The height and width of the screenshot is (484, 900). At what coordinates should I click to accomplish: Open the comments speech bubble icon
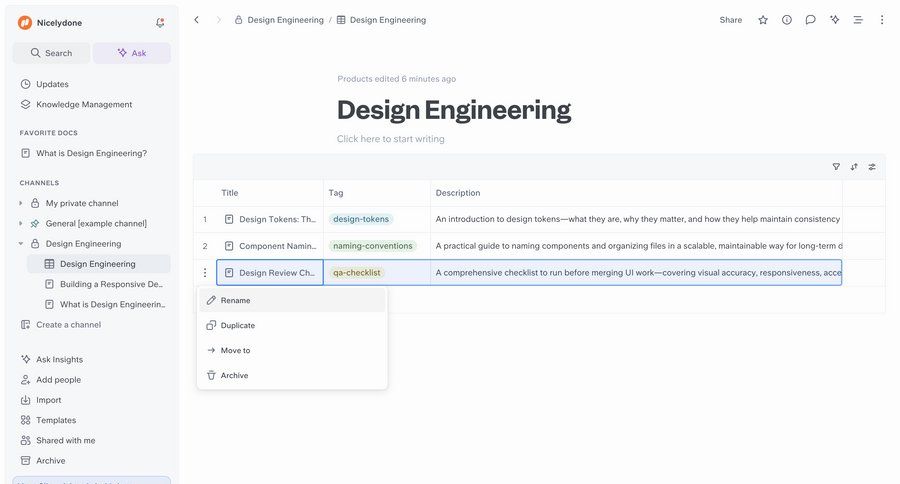[810, 20]
